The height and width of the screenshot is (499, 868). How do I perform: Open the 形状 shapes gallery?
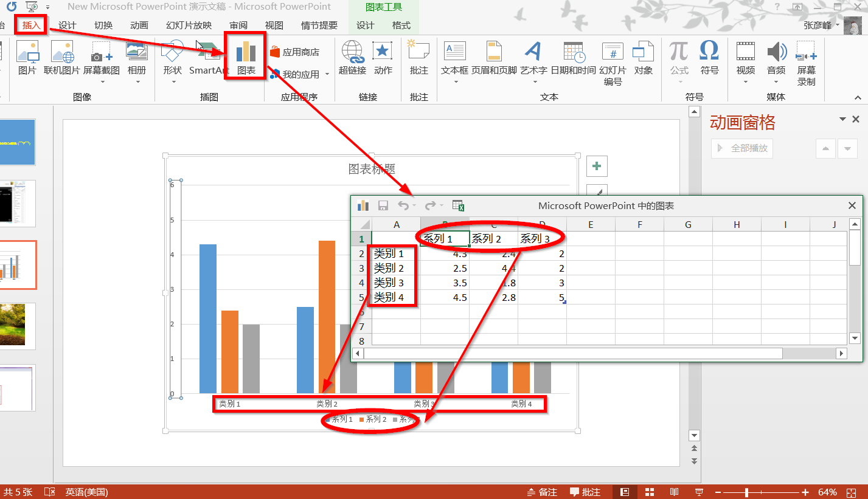tap(173, 61)
